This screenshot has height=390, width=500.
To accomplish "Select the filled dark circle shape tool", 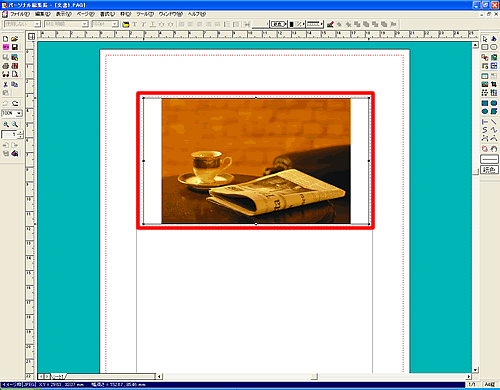I will click(485, 111).
